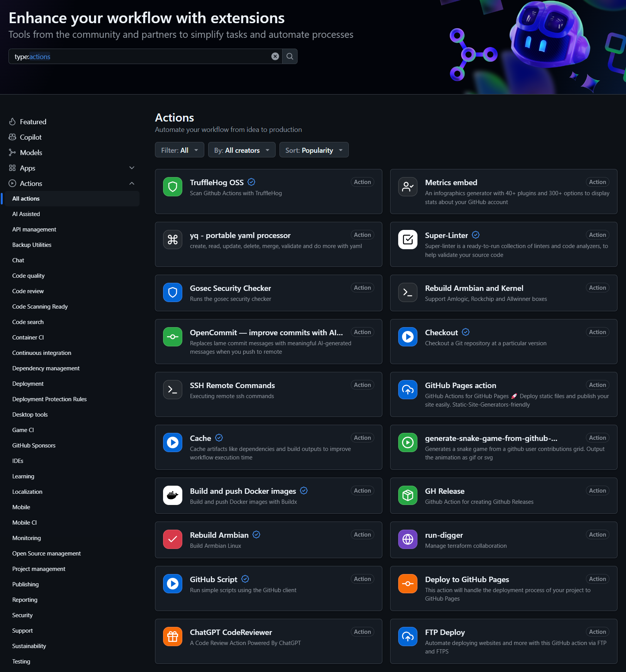
Task: Open the Sort: Popularity dropdown
Action: (x=314, y=150)
